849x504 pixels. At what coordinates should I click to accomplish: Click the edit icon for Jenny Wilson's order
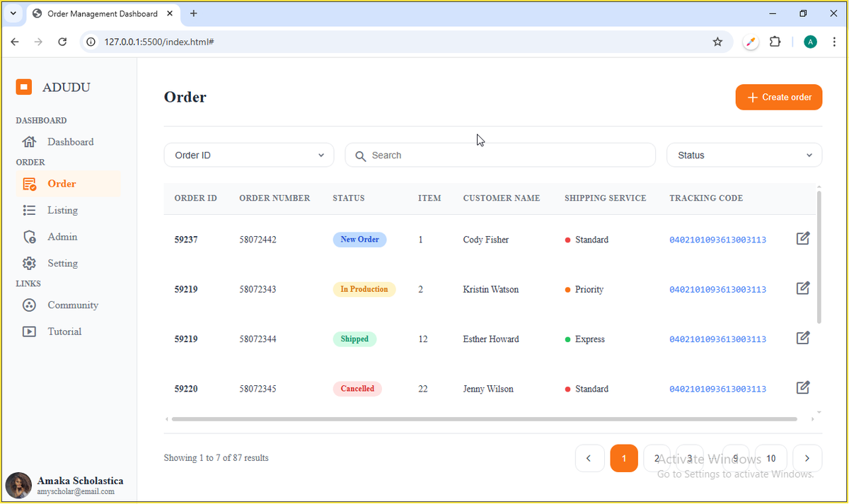click(802, 387)
